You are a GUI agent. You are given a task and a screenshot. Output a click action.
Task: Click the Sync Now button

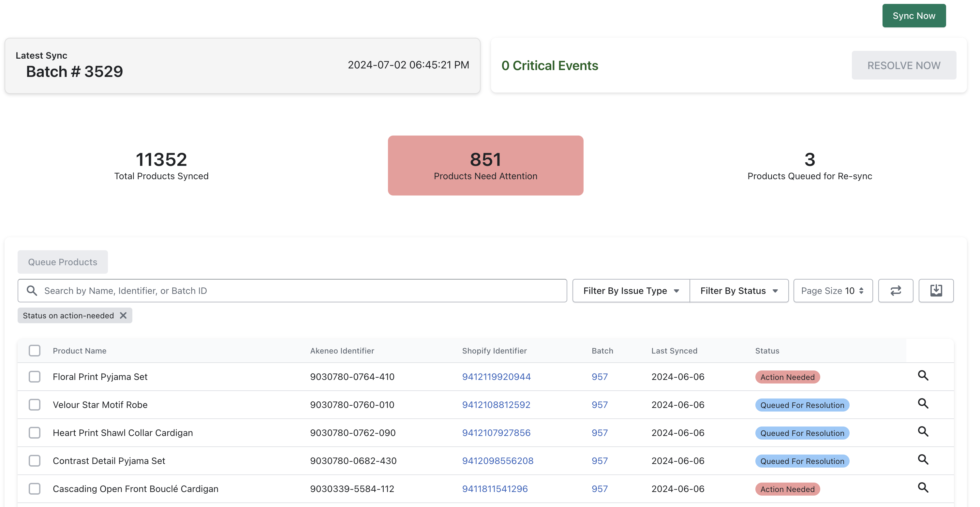point(914,16)
